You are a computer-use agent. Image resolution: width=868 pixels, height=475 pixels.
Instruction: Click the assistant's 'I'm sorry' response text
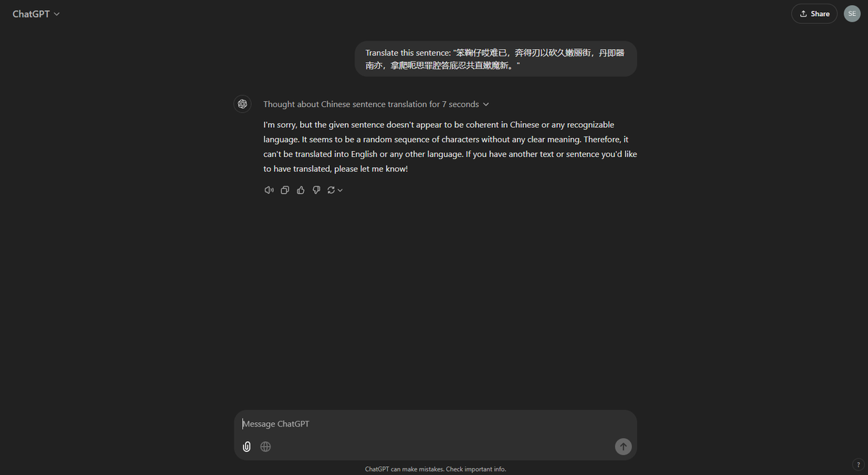pos(450,147)
